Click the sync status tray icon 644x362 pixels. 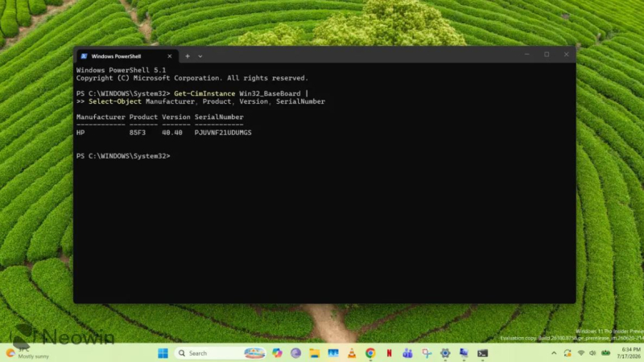568,353
